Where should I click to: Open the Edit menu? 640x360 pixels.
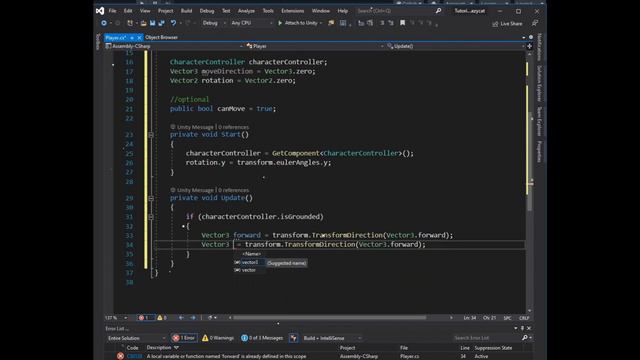coord(128,11)
